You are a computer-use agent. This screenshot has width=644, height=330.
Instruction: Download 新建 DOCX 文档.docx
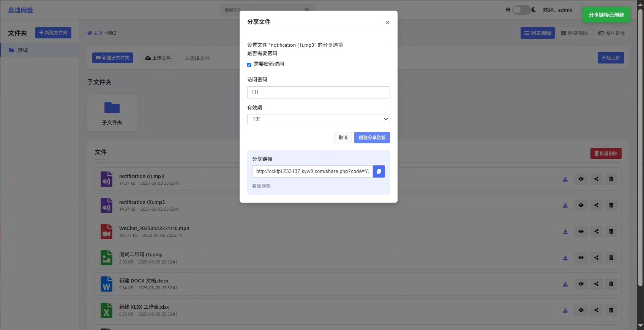pyautogui.click(x=565, y=284)
